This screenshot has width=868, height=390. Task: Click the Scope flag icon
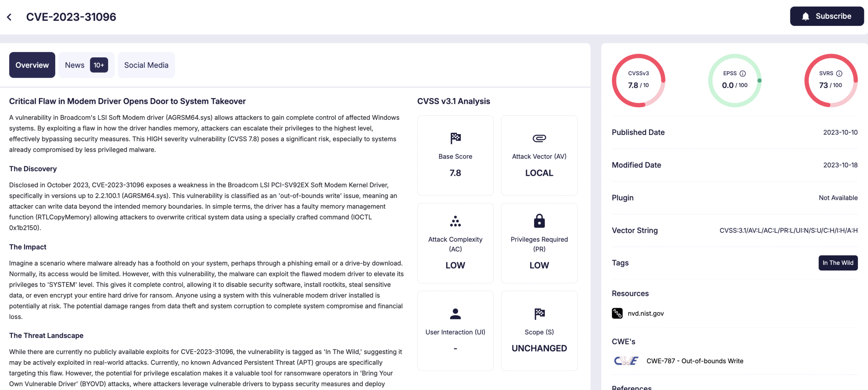click(x=539, y=314)
